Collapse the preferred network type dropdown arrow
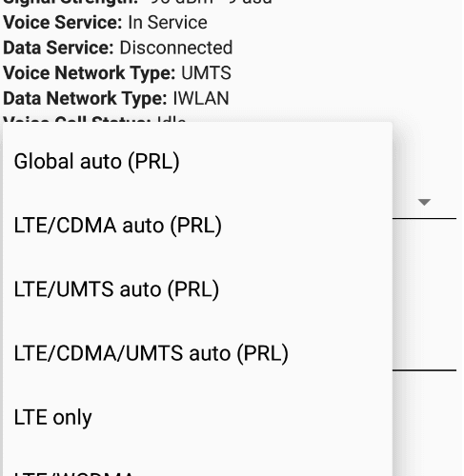The height and width of the screenshot is (476, 464). (424, 202)
